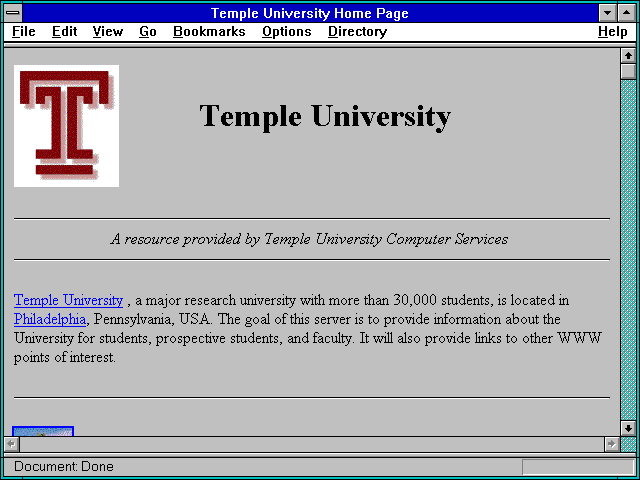640x480 pixels.
Task: Click the blue-bordered image link at bottom
Action: [x=43, y=431]
